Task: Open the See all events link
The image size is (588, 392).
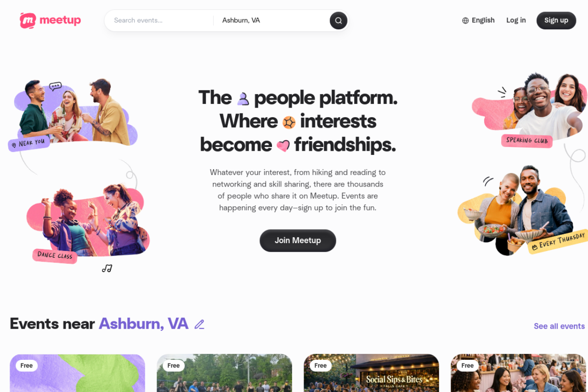Action: coord(559,326)
